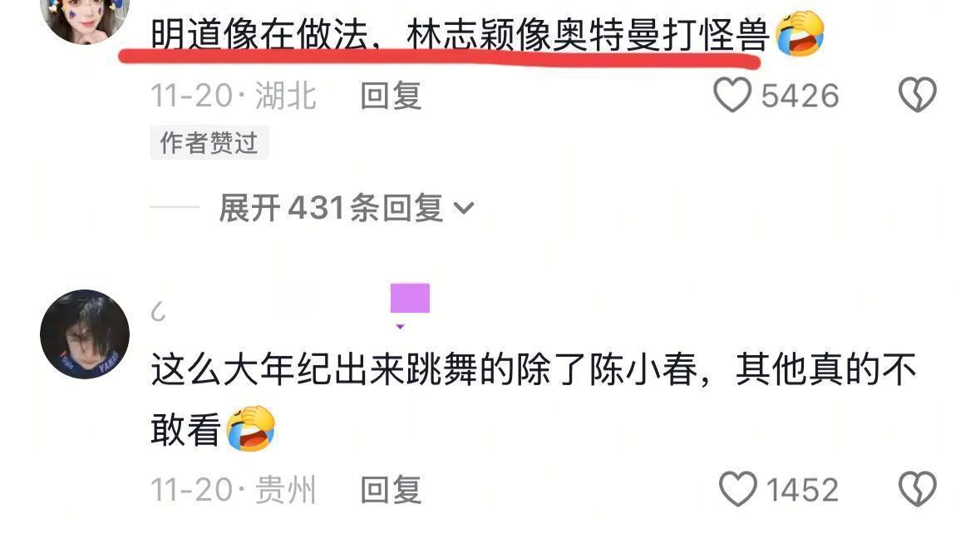
Task: Click the purple square above the second comment
Action: click(410, 298)
